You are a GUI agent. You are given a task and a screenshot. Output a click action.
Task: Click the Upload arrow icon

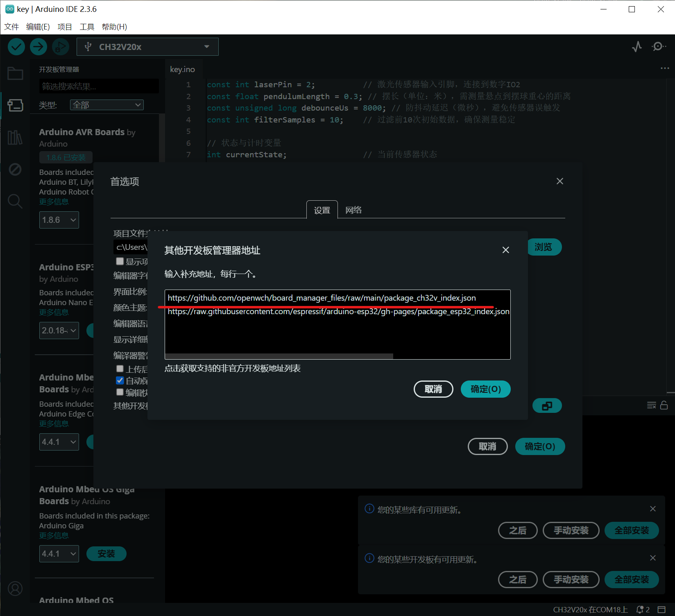[x=39, y=47]
